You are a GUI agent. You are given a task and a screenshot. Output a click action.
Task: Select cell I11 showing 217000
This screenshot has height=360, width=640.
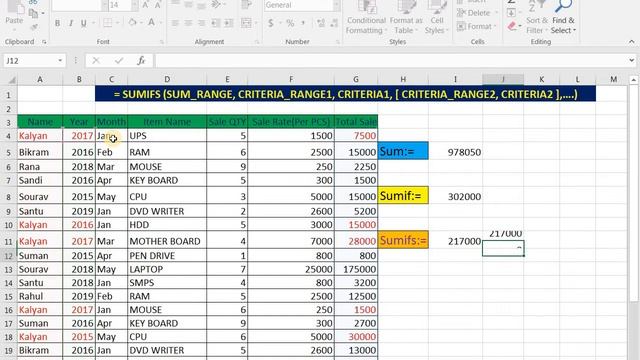click(x=456, y=241)
